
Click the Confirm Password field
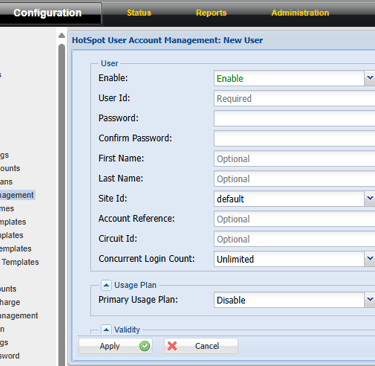point(294,138)
